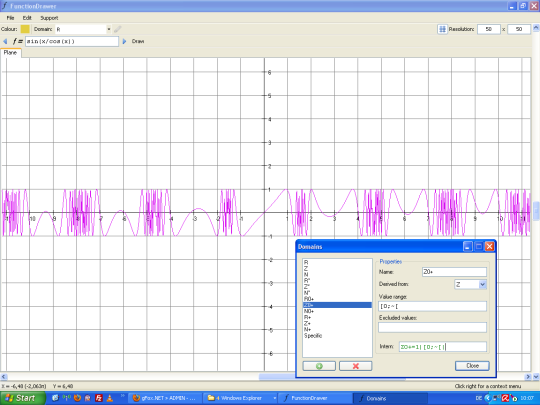Click the Firefox quick launch icon
Screen dimensions: 540x405
[77, 398]
